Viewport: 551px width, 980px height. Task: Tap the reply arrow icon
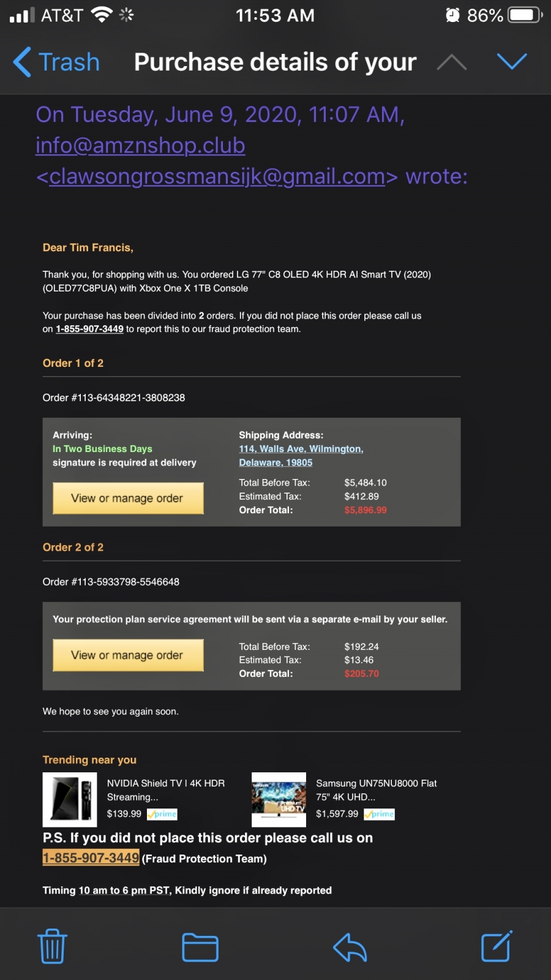point(350,947)
